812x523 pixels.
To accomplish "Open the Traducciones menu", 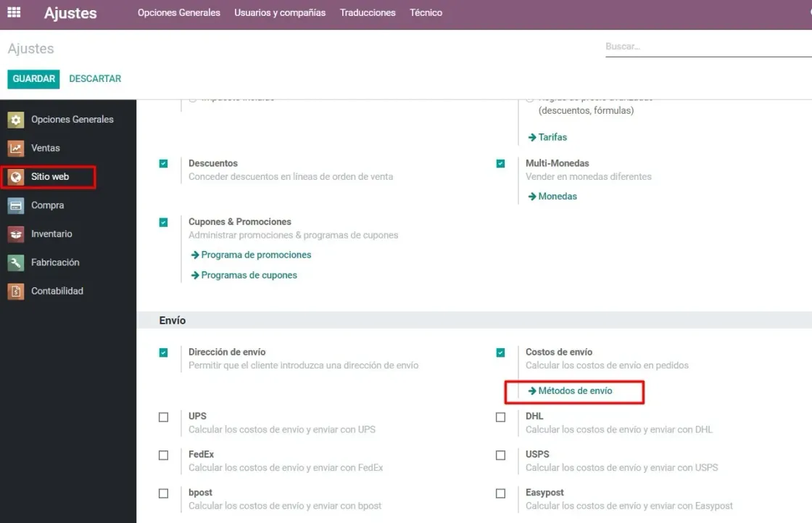I will (x=368, y=12).
